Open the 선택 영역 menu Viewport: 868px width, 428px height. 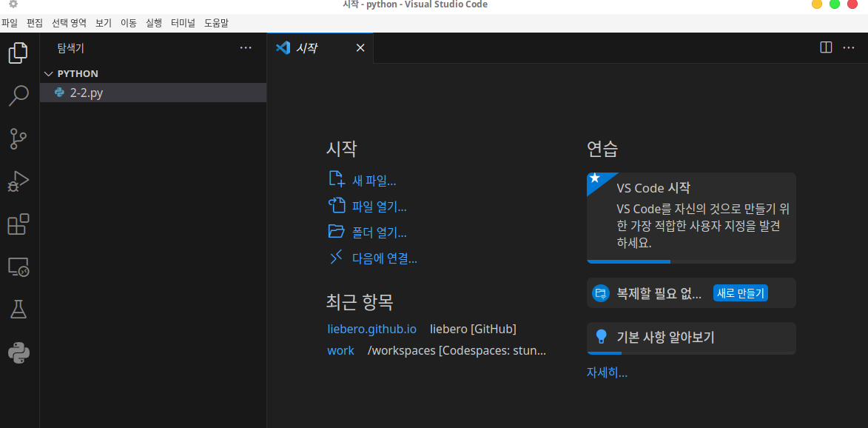[x=70, y=23]
